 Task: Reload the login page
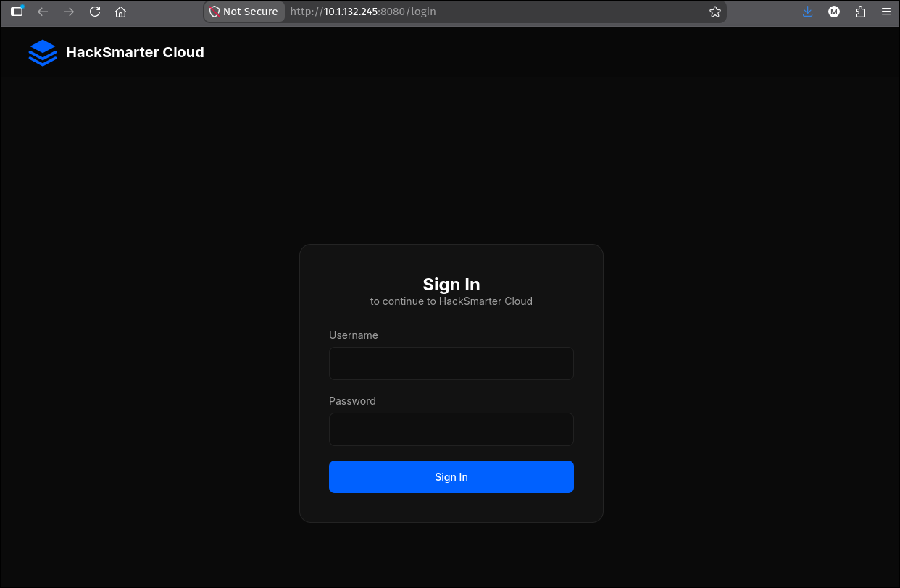[95, 12]
